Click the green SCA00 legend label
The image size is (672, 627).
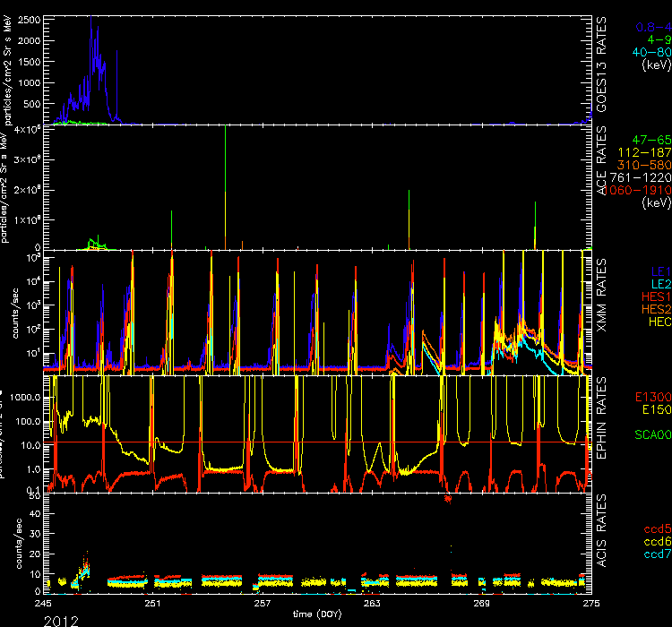pyautogui.click(x=652, y=434)
